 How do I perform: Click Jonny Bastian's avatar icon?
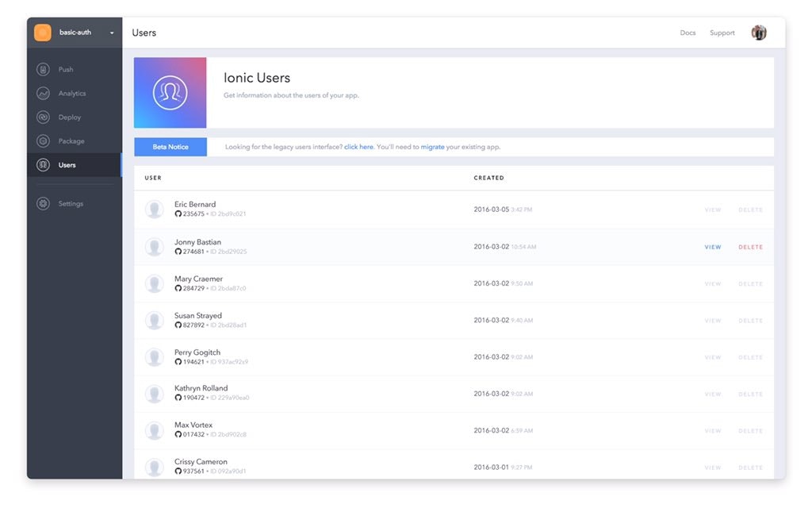[x=155, y=247]
